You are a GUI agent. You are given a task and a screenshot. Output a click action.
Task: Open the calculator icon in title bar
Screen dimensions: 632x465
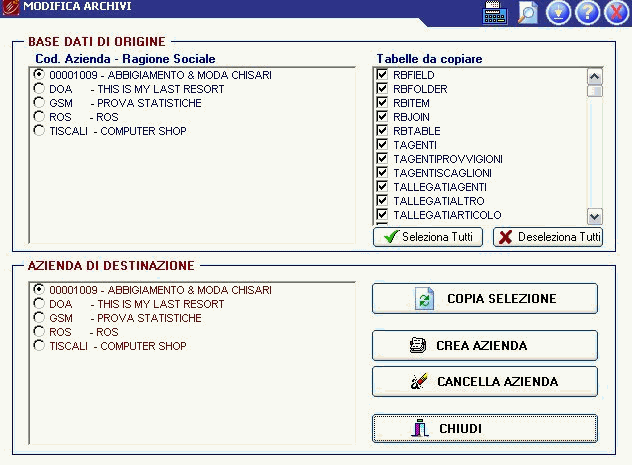495,12
